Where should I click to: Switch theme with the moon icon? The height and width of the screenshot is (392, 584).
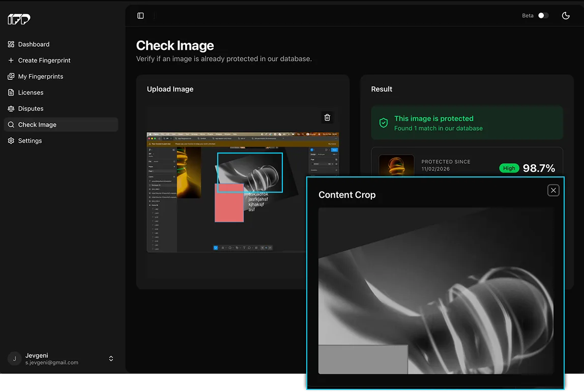[565, 16]
